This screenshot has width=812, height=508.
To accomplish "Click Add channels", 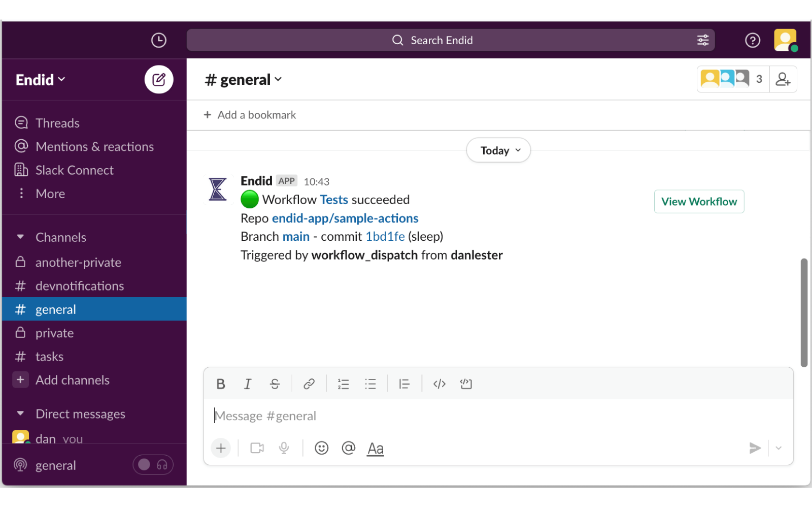I will pos(94,380).
